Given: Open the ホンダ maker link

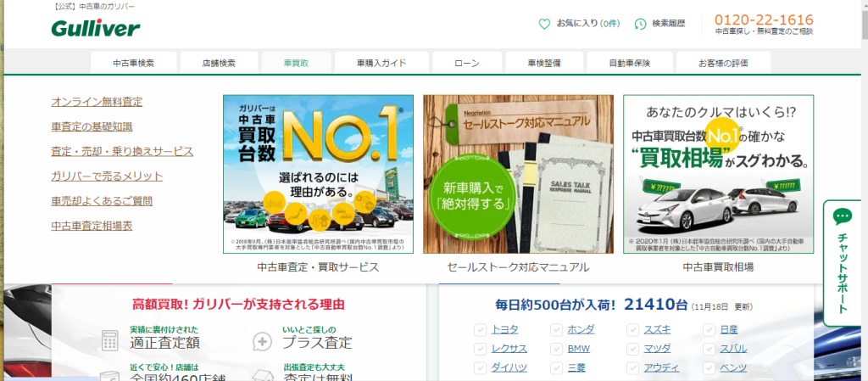Looking at the screenshot, I should [581, 330].
